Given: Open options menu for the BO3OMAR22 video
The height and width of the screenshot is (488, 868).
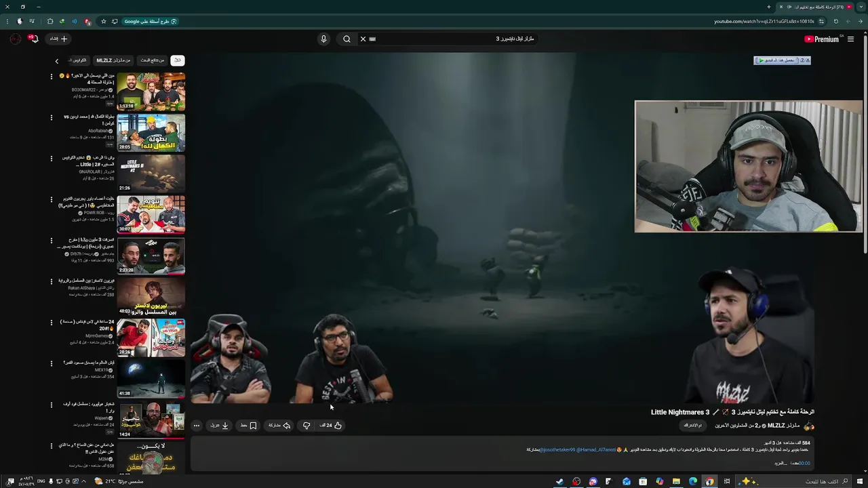Looking at the screenshot, I should (52, 77).
